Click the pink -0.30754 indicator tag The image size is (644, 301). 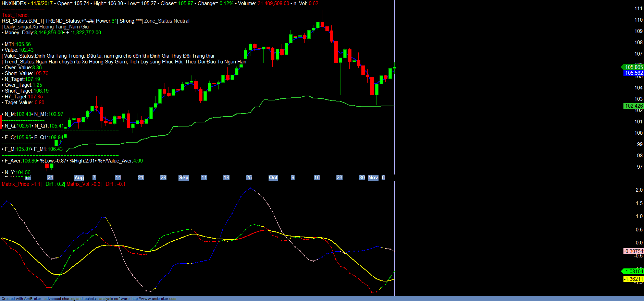point(633,251)
